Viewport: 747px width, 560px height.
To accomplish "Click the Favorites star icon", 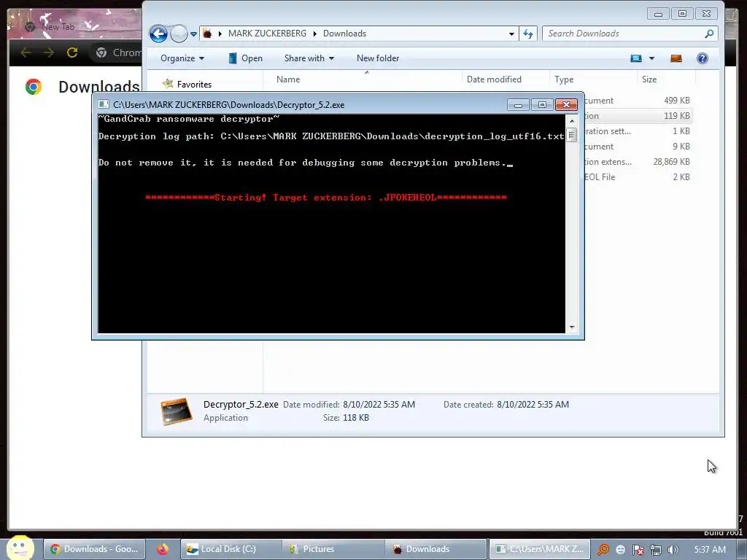I will point(168,84).
